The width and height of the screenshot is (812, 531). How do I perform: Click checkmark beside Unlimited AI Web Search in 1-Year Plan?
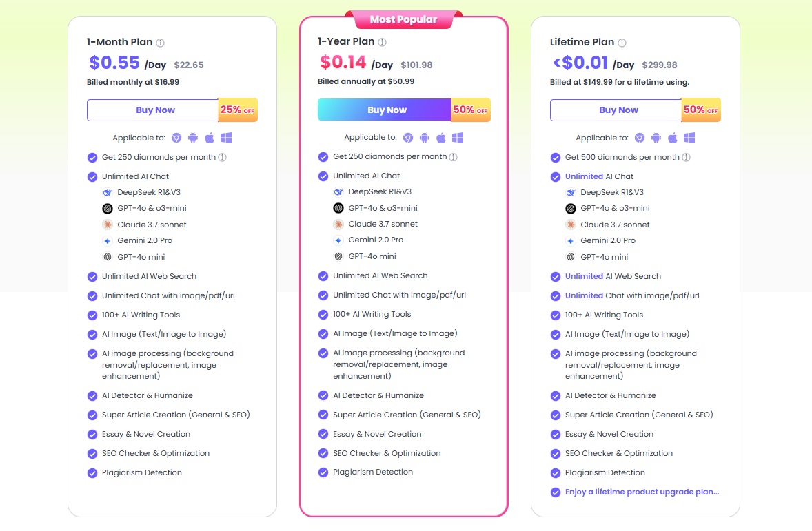pyautogui.click(x=323, y=276)
